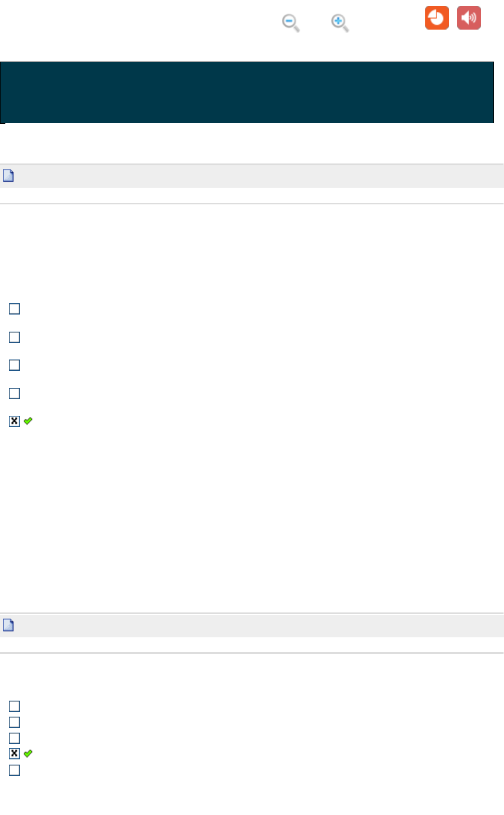Check the first checkbox of the first question
Screen dimensions: 504x815
tap(14, 309)
